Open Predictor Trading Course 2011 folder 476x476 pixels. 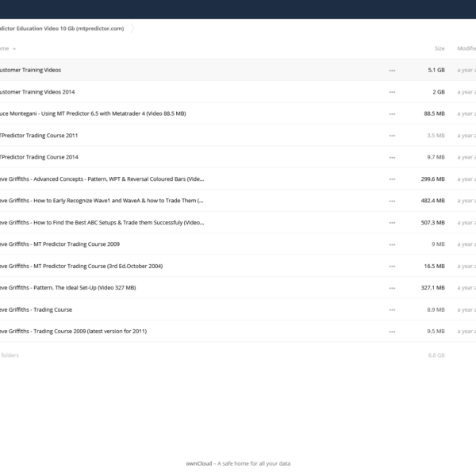[x=39, y=136]
